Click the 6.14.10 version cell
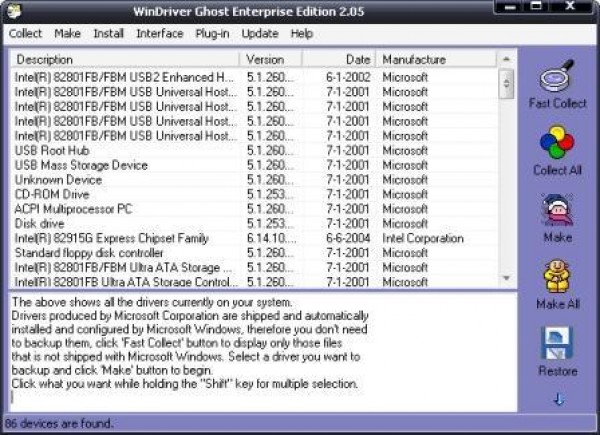600x435 pixels. point(271,238)
